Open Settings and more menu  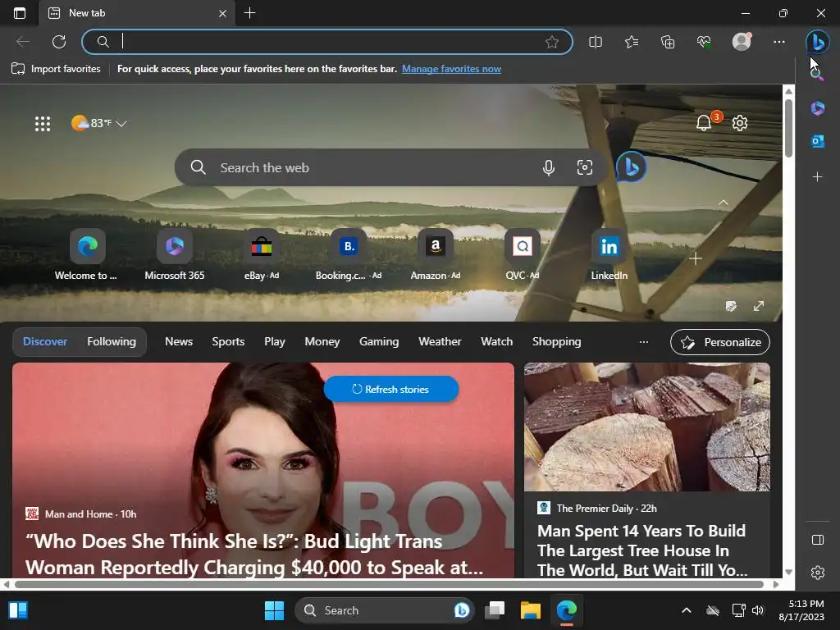click(779, 42)
